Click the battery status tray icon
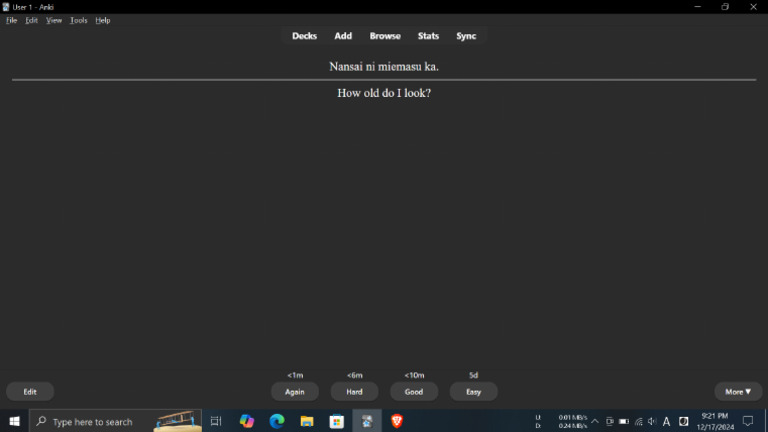 click(x=624, y=421)
